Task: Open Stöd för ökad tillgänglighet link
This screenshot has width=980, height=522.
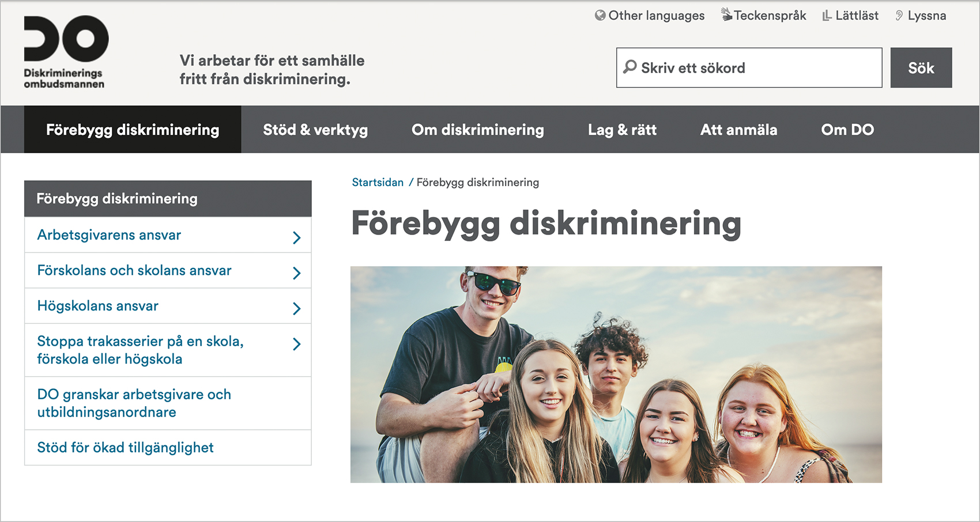Action: [125, 448]
